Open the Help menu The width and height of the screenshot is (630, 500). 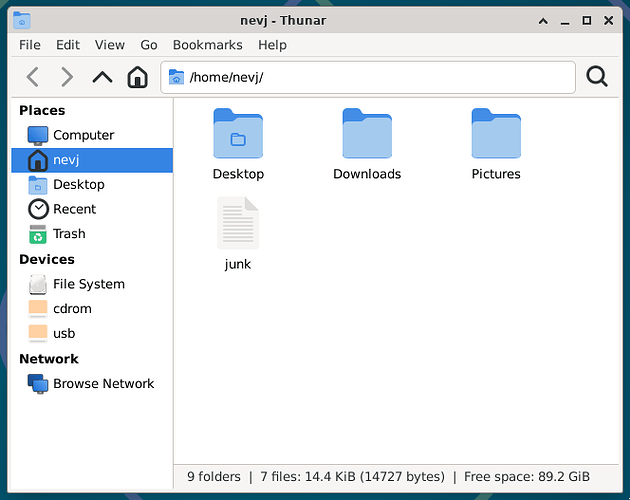(272, 45)
